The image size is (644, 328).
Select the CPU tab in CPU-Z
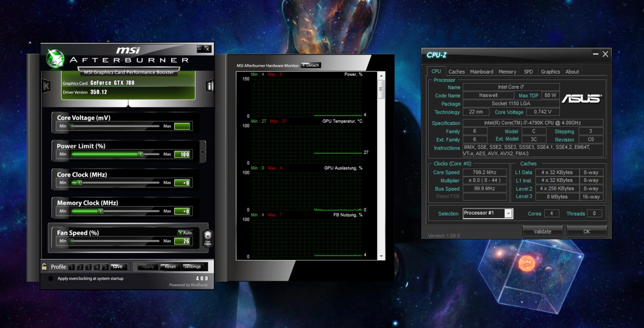436,71
